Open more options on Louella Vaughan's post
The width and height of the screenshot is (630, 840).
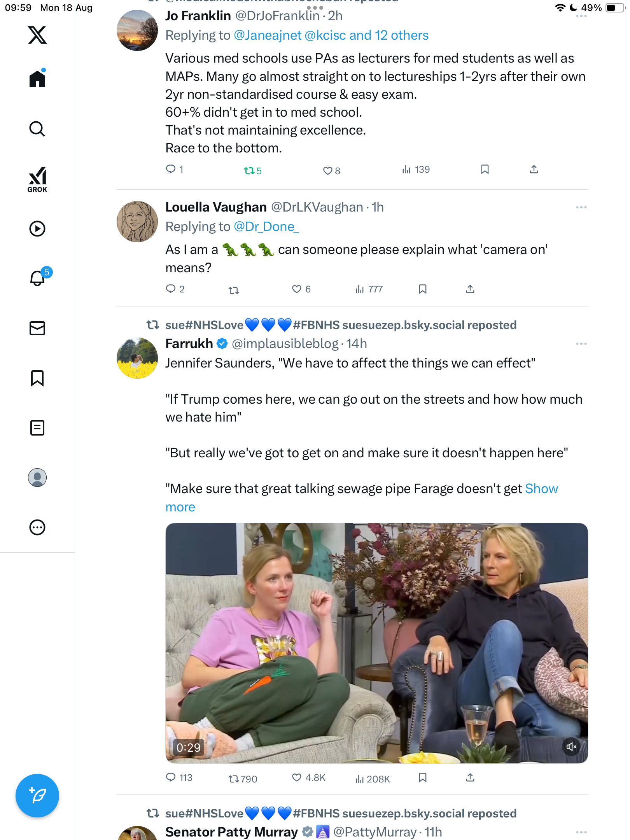pos(581,207)
